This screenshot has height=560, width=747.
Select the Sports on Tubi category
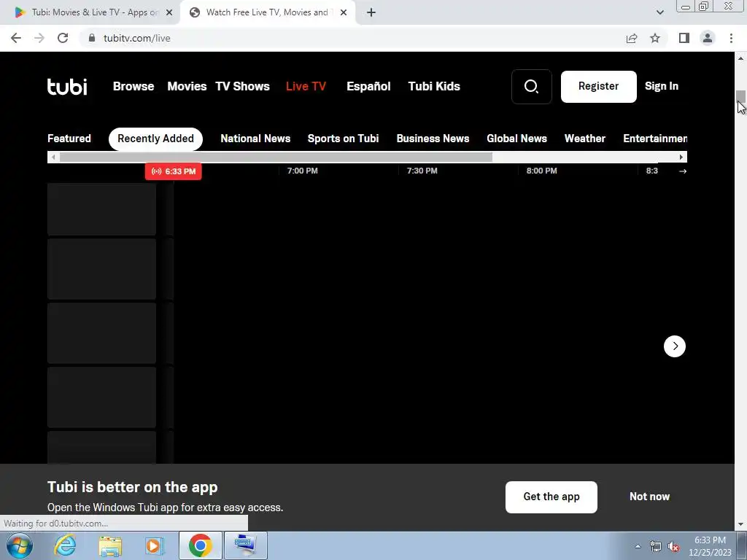(x=343, y=139)
